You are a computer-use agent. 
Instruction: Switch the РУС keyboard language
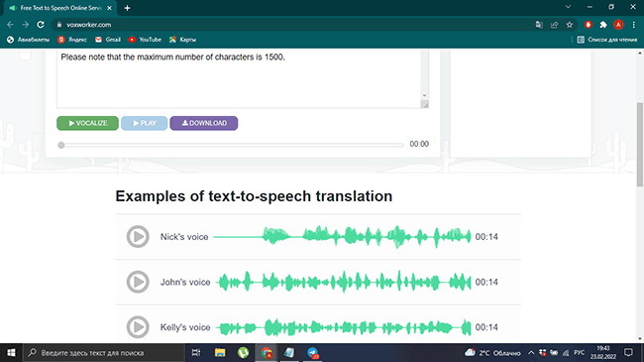pyautogui.click(x=580, y=352)
